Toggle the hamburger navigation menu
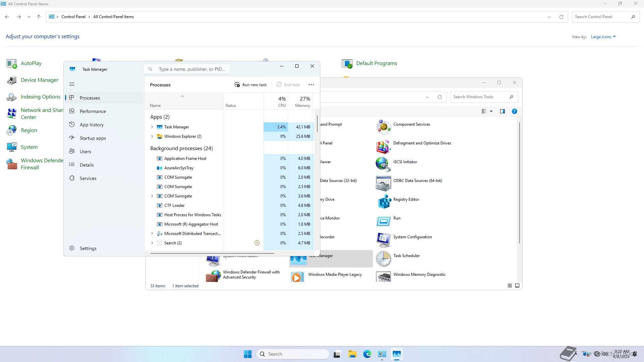644x362 pixels. point(72,84)
